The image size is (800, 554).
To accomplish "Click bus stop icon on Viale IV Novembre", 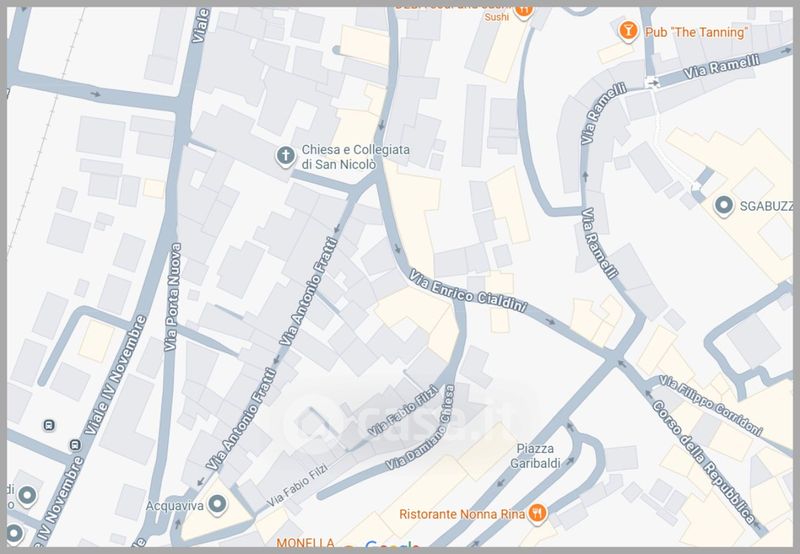I will (x=74, y=444).
